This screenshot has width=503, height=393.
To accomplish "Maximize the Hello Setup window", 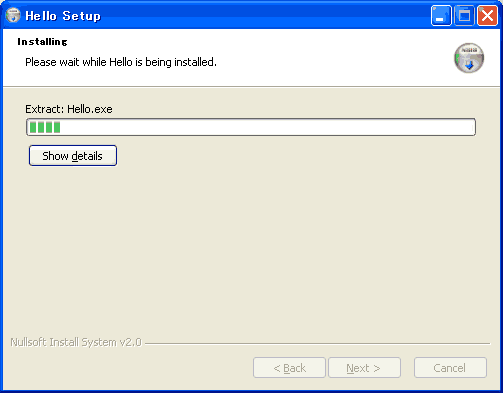I will point(464,15).
